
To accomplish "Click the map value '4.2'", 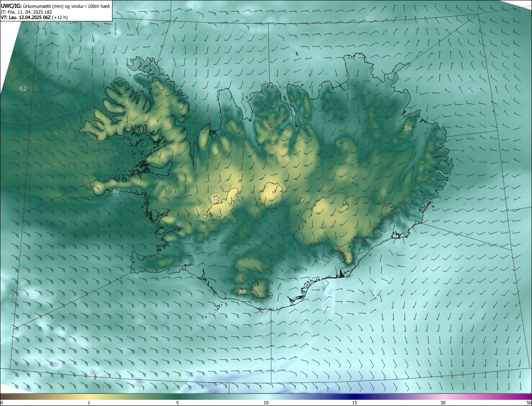I will pyautogui.click(x=23, y=89).
